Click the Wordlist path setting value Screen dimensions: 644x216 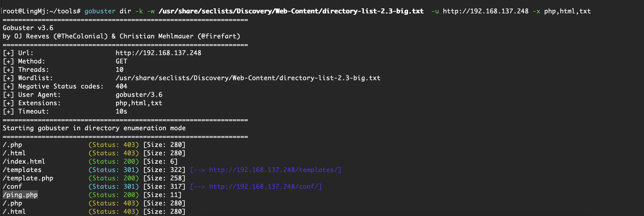(248, 78)
